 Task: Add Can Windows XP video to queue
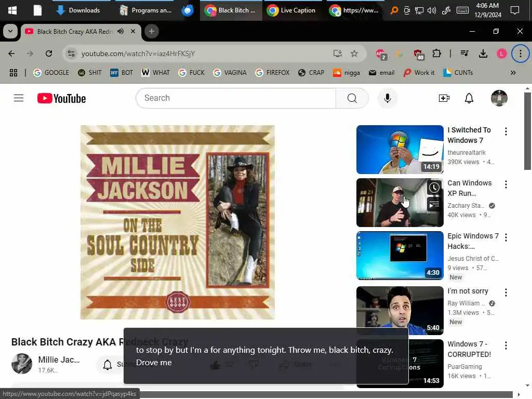[434, 205]
